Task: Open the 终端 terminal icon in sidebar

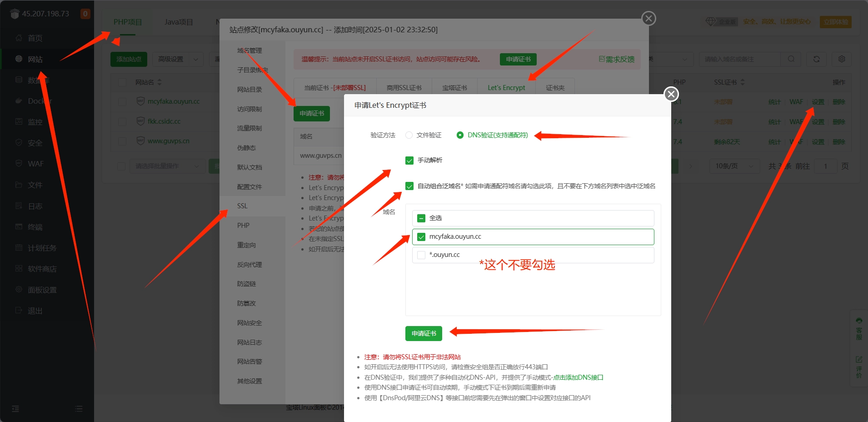Action: 19,226
